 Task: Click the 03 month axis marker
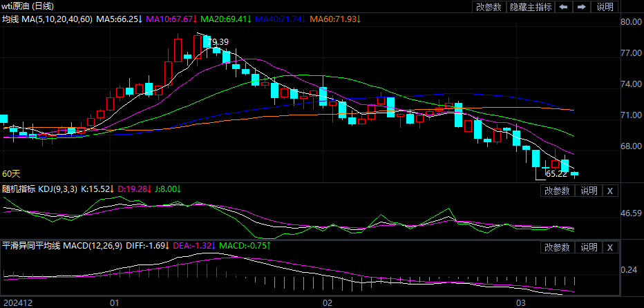coord(520,303)
